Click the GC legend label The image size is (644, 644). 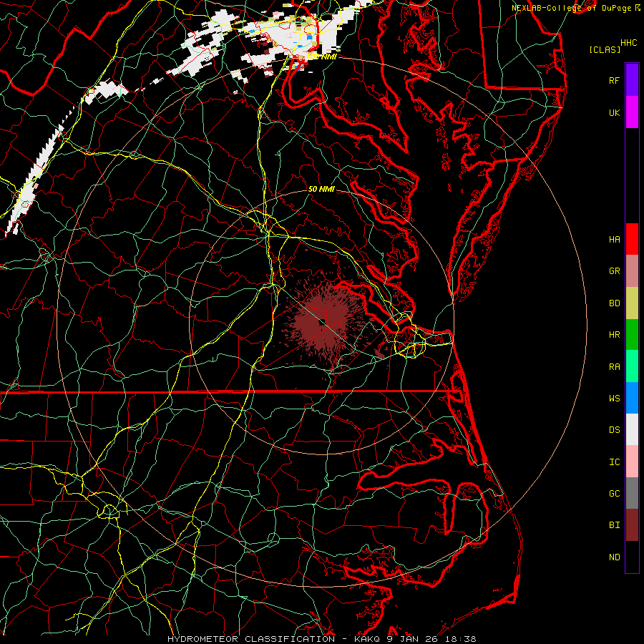(x=614, y=494)
